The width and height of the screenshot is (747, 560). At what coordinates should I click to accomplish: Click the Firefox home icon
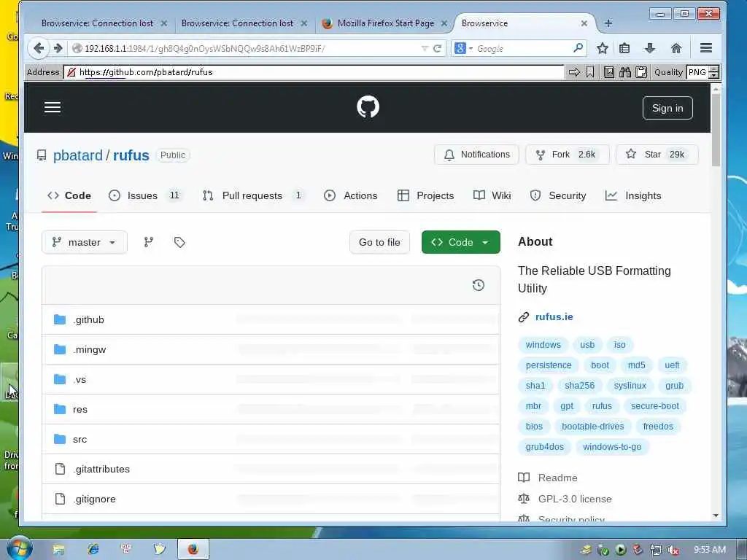coord(676,48)
